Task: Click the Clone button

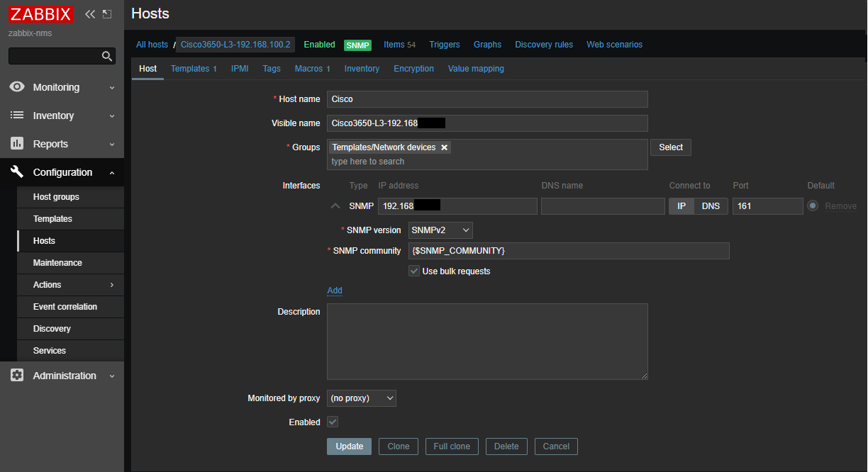Action: (399, 446)
